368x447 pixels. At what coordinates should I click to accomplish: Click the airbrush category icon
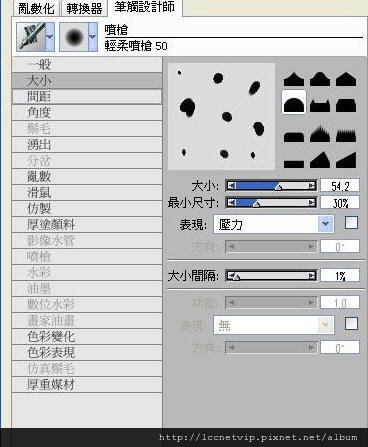click(31, 37)
